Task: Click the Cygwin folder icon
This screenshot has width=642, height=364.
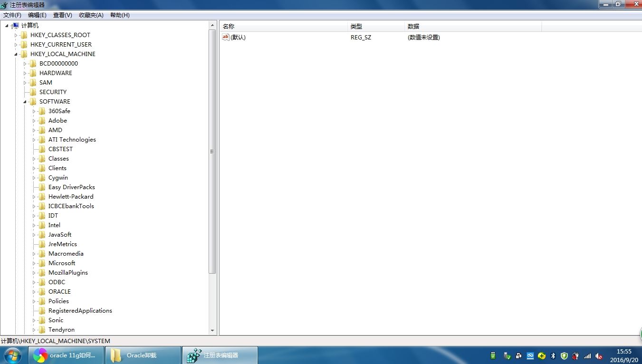Action: point(42,178)
